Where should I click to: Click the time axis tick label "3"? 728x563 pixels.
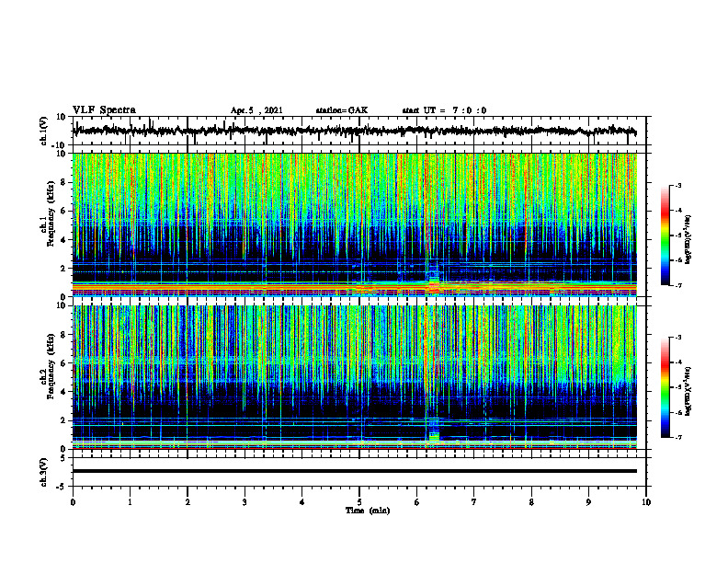[245, 502]
